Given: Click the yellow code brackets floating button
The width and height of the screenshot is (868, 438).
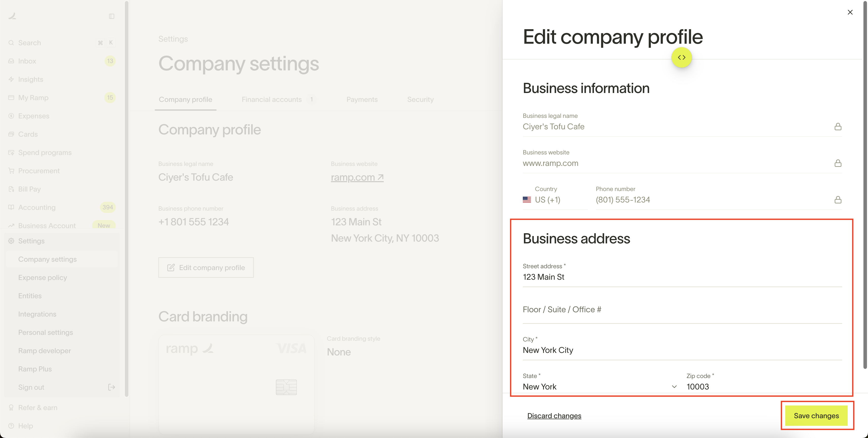Looking at the screenshot, I should [x=681, y=57].
